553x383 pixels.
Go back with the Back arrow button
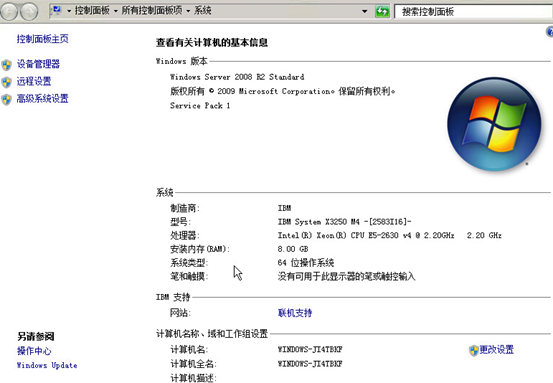click(x=9, y=12)
